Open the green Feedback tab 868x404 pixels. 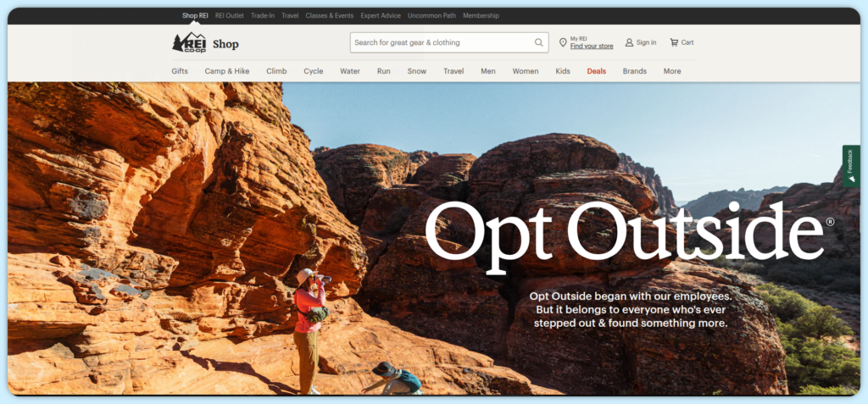[x=851, y=166]
